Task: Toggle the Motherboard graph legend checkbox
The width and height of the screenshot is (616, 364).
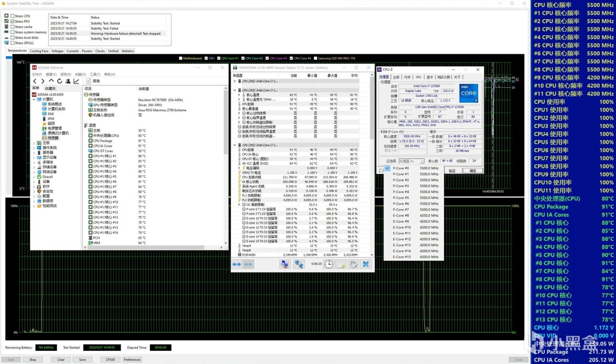Action: [180, 58]
